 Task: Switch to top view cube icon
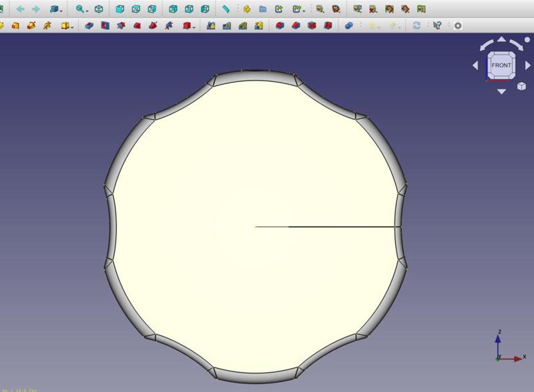(136, 9)
